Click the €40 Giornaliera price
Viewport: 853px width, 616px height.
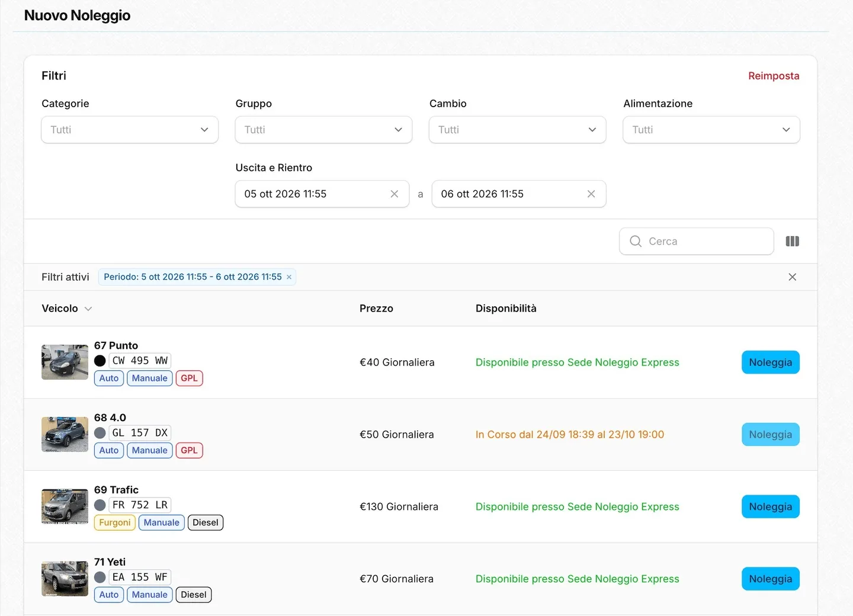(397, 362)
